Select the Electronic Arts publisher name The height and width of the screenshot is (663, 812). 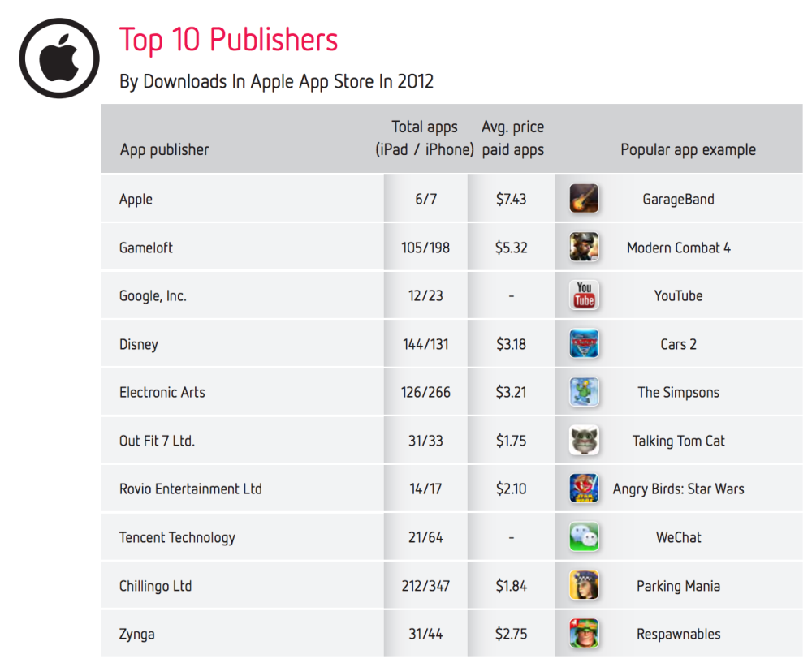[x=162, y=392]
